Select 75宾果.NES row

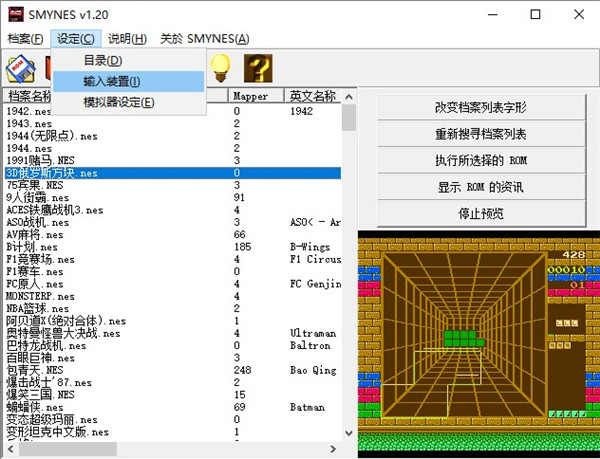coord(173,185)
